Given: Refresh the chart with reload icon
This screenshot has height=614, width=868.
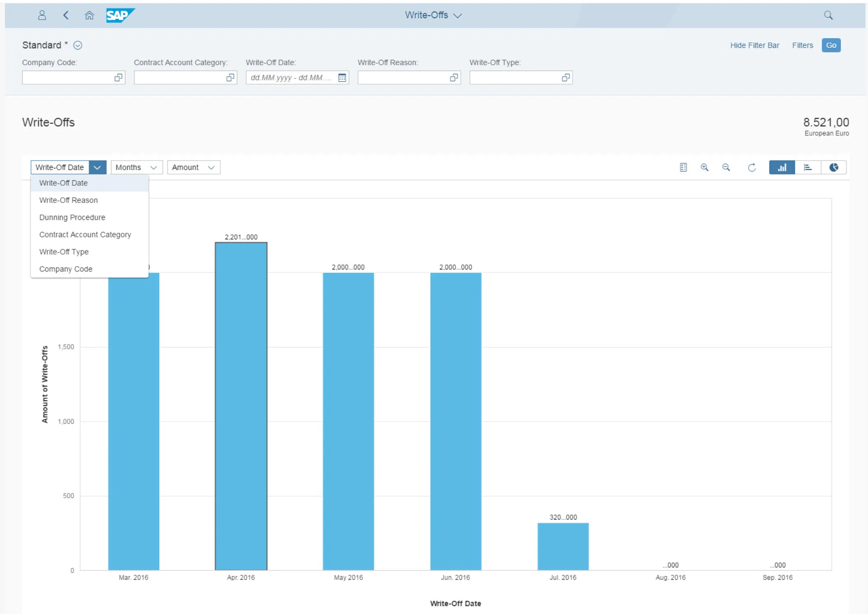Looking at the screenshot, I should click(752, 167).
